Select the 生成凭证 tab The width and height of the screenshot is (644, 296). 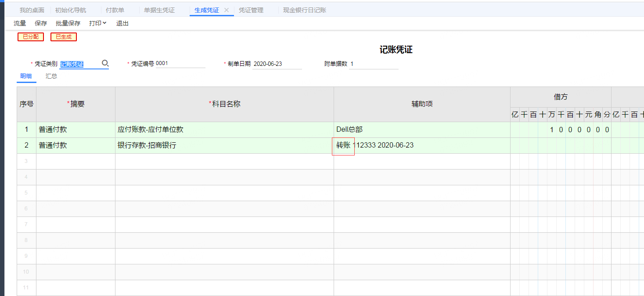point(207,10)
